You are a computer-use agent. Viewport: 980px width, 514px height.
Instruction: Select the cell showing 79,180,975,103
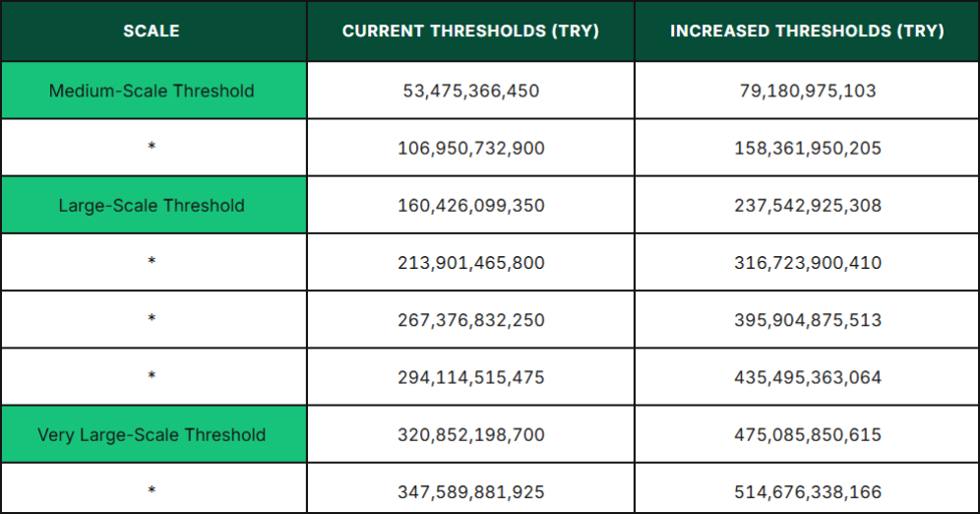(x=807, y=91)
